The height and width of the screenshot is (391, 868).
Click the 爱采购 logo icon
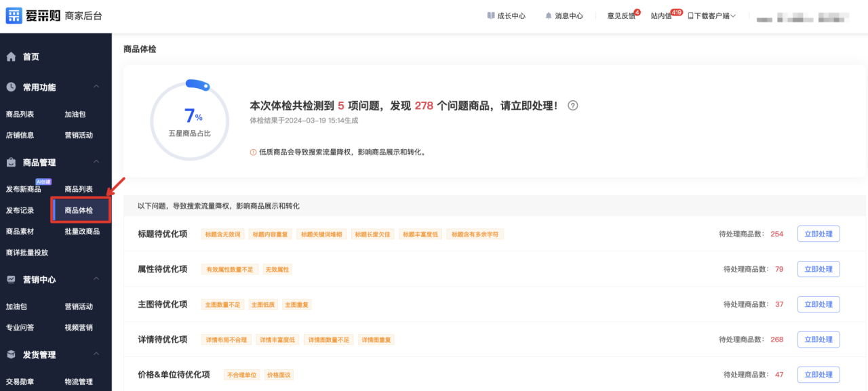(14, 16)
